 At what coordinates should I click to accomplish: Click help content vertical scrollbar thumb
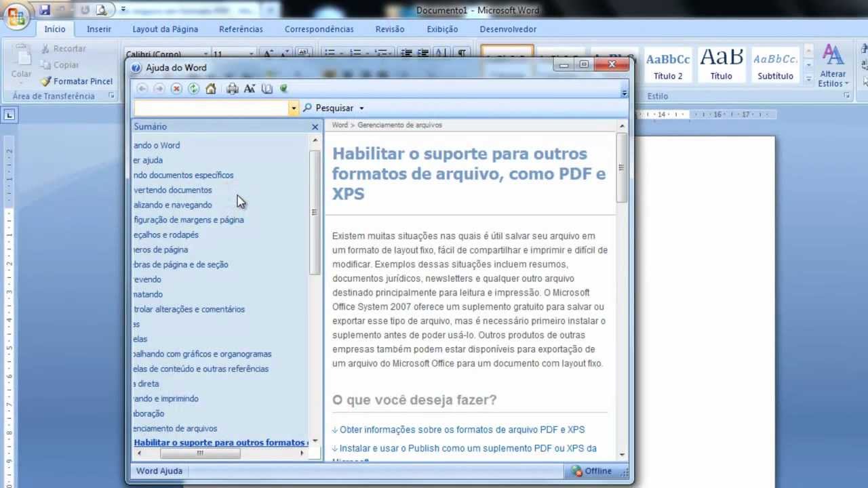click(x=621, y=167)
